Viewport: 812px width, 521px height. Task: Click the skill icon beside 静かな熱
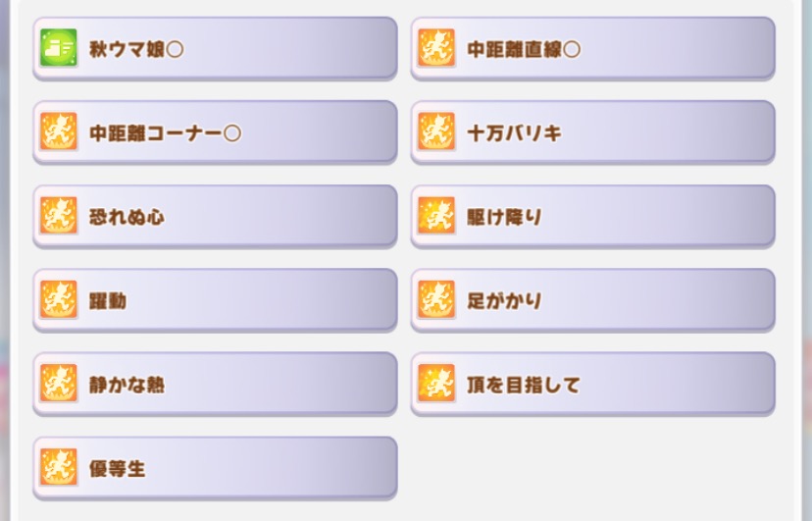[x=58, y=384]
